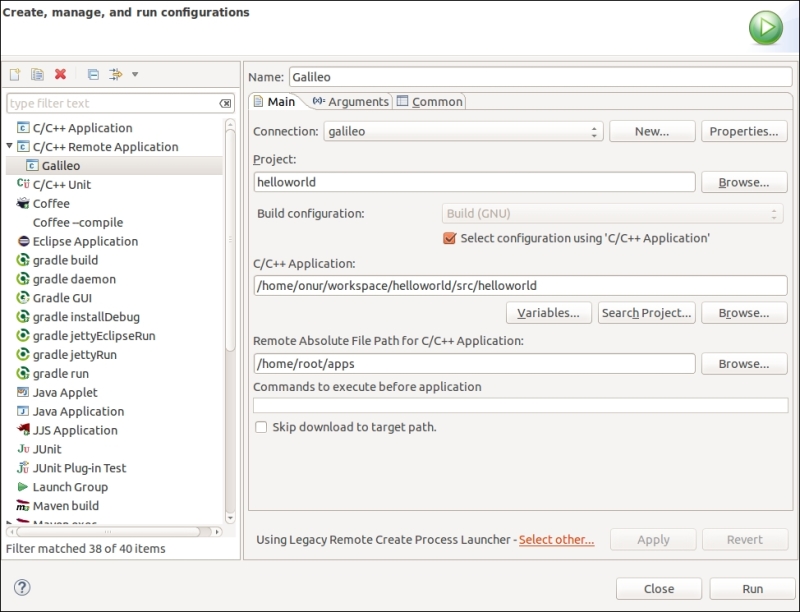Switch to the Main tab
Screen dimensions: 800x612
coord(275,101)
